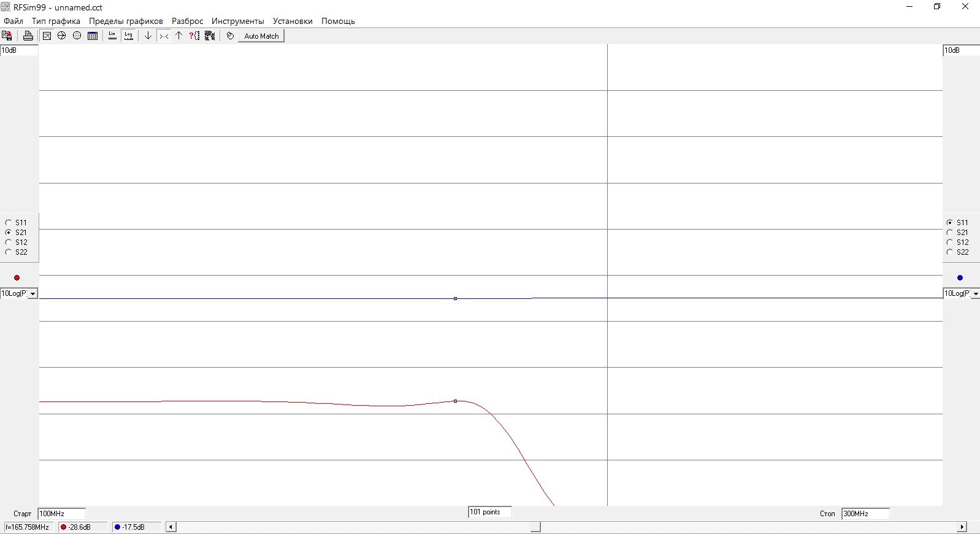Choose S21 radio button on right panel
The image size is (980, 534).
(x=949, y=233)
